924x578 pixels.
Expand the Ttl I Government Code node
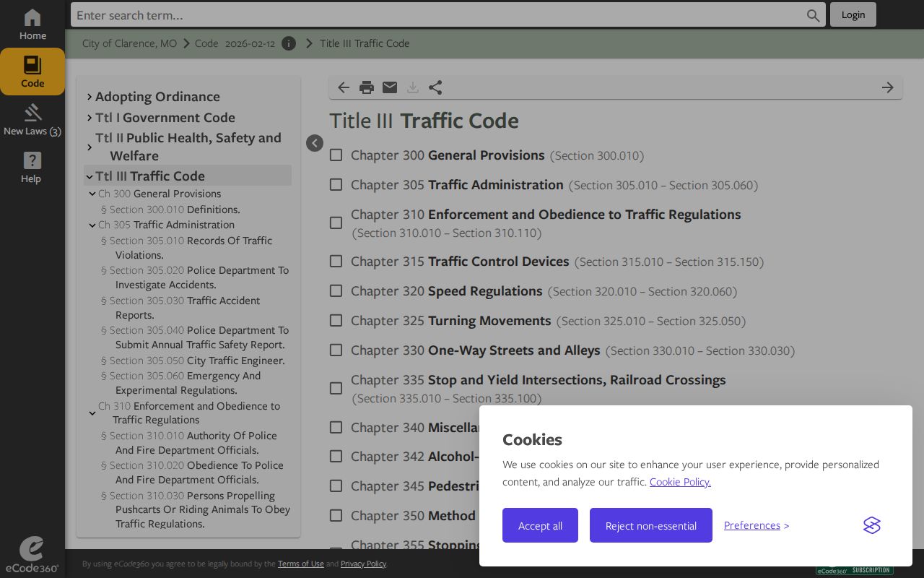pos(90,118)
